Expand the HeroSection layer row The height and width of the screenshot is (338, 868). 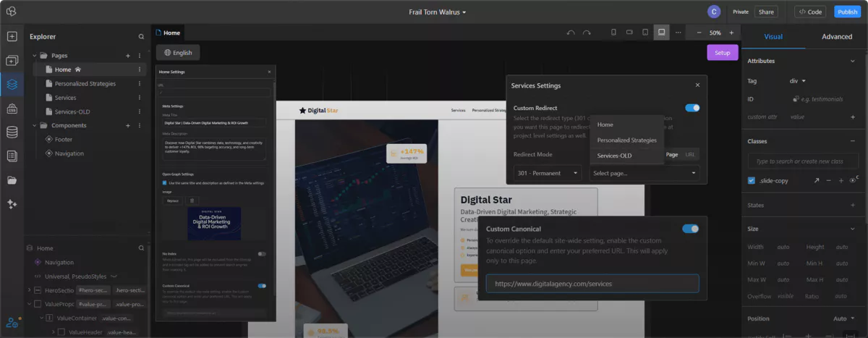29,290
